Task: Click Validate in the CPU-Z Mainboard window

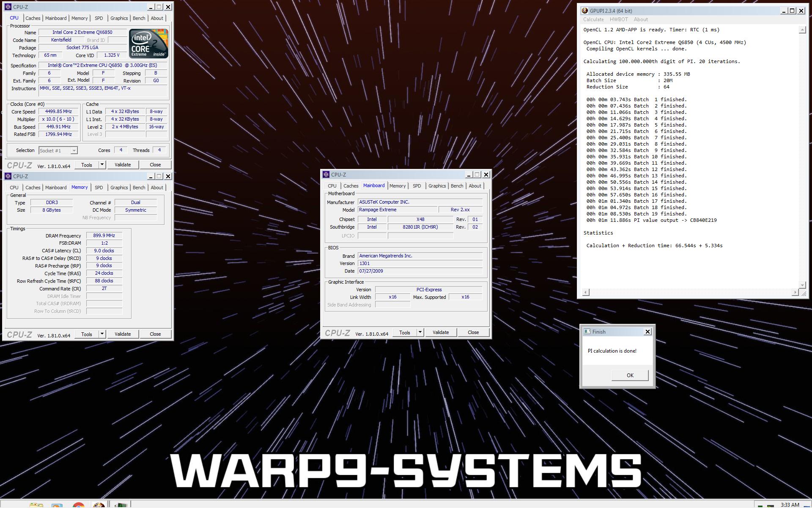Action: (441, 332)
